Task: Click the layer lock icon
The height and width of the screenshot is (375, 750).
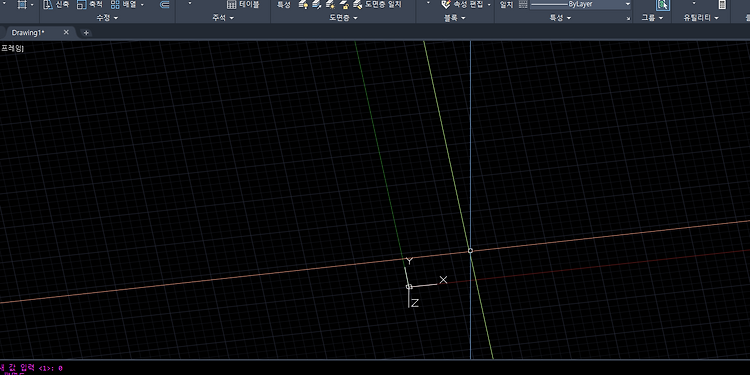Action: point(343,5)
